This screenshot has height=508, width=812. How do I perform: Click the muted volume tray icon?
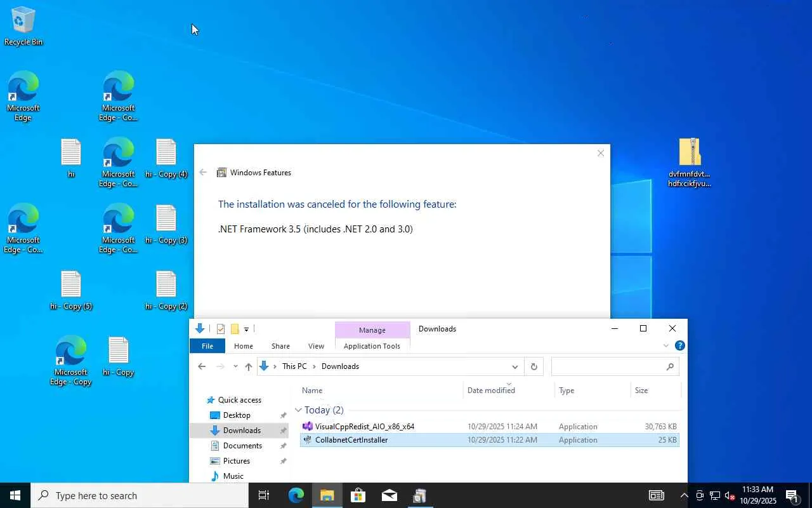click(730, 495)
